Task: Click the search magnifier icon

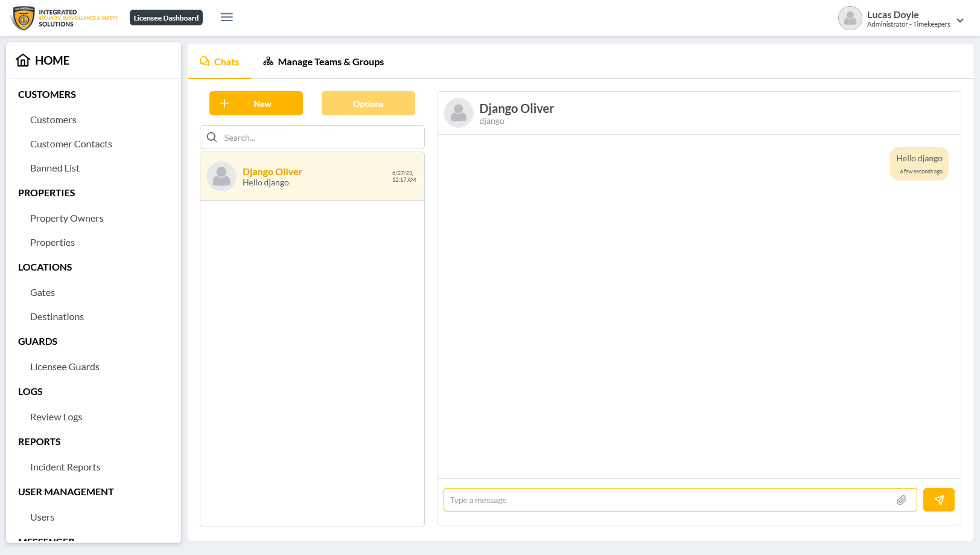Action: [212, 137]
